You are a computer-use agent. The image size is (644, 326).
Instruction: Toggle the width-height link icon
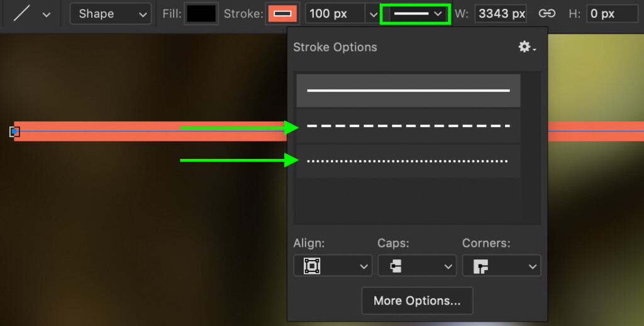tap(547, 14)
